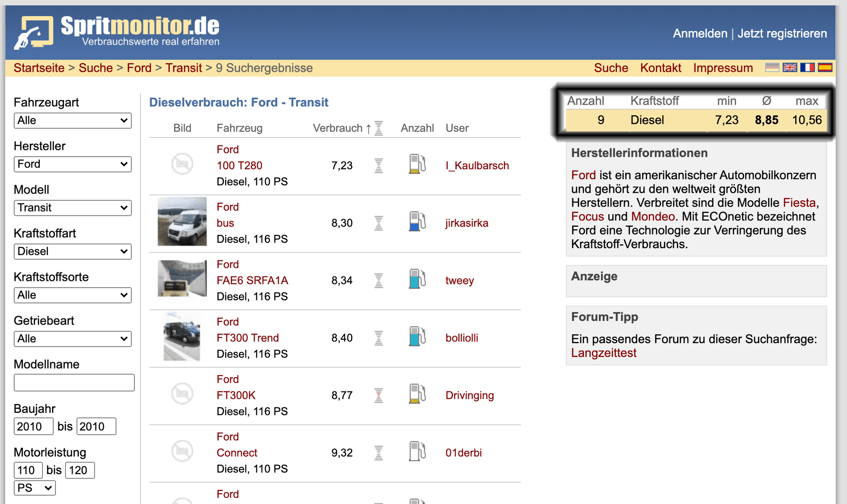Click the consumption icon in the bus row
847x504 pixels.
pos(378,223)
